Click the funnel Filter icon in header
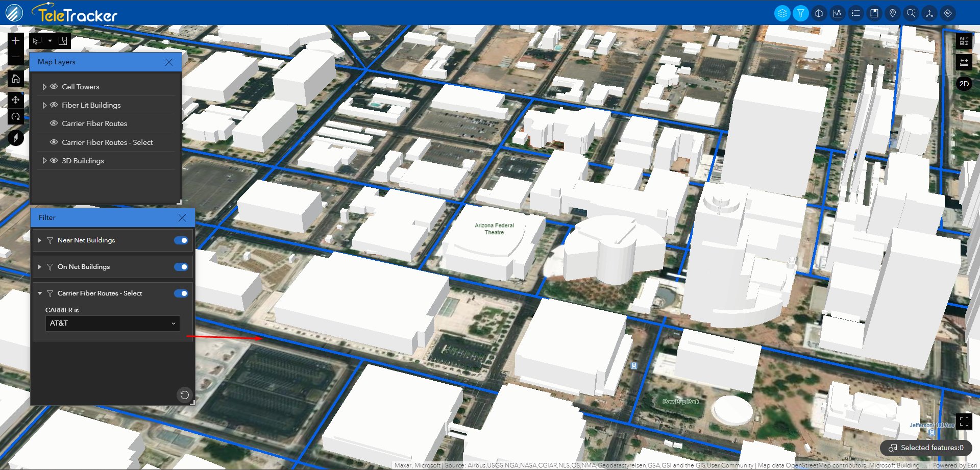Screen dimensions: 980x470 pos(800,13)
